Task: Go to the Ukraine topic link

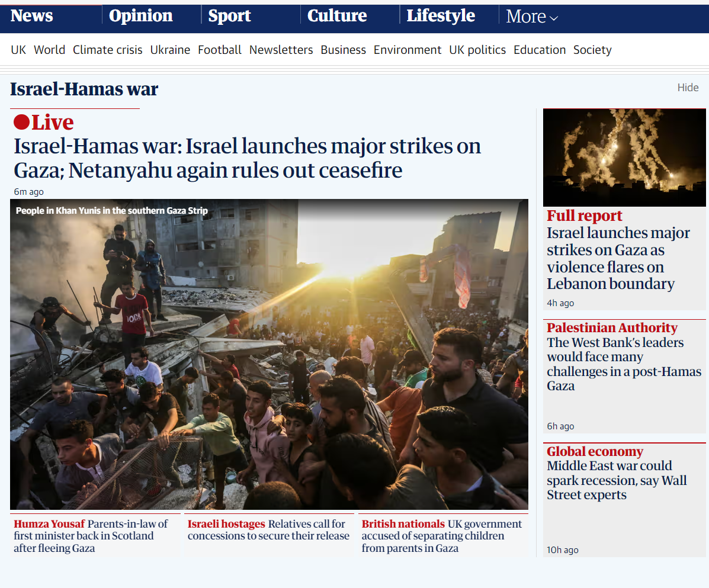Action: (x=170, y=50)
